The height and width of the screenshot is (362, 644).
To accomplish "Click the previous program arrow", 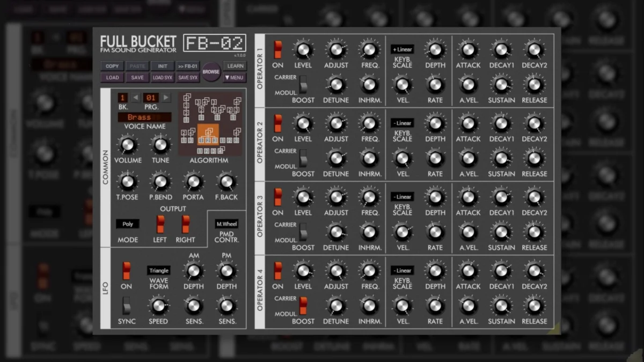I will coord(136,98).
